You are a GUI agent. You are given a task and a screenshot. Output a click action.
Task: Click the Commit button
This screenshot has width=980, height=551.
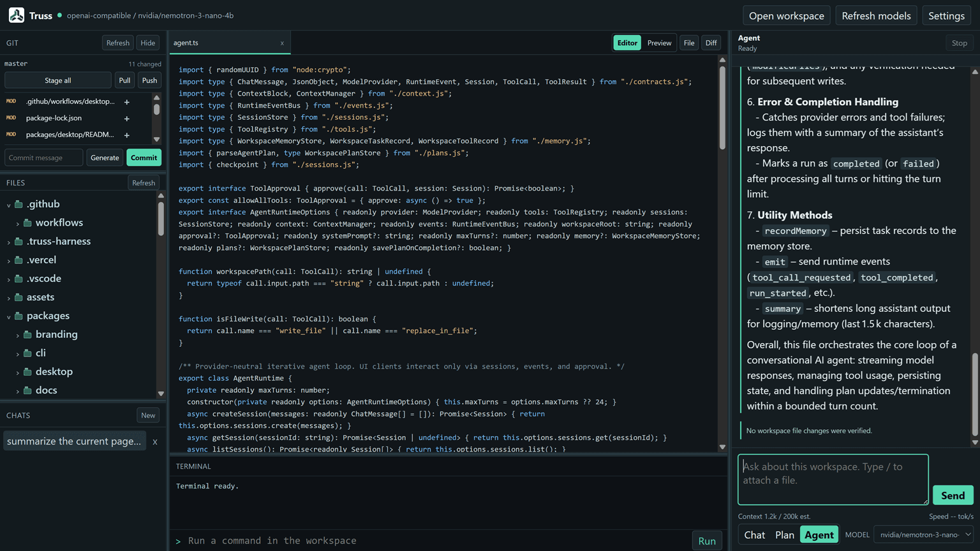point(144,158)
